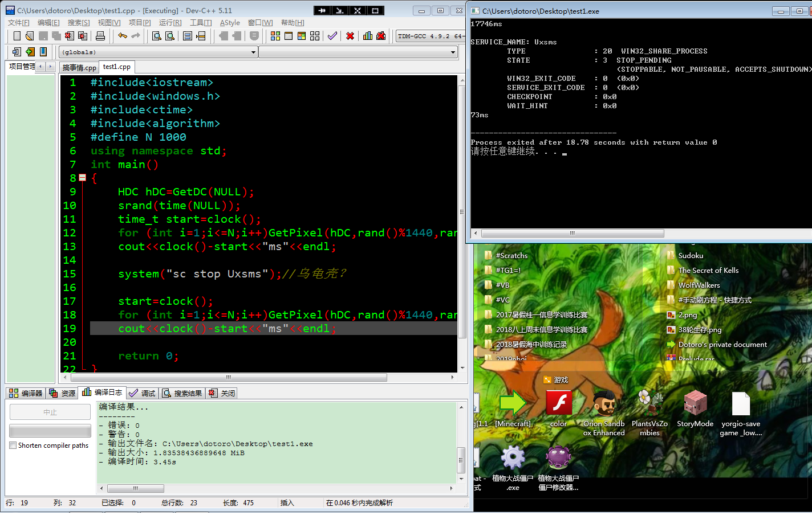Click the Compile icon with four colored squares
812x515 pixels.
275,36
